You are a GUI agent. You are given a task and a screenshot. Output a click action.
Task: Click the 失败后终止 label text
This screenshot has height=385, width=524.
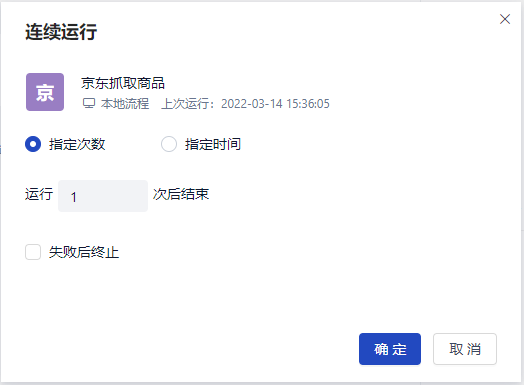tap(84, 252)
